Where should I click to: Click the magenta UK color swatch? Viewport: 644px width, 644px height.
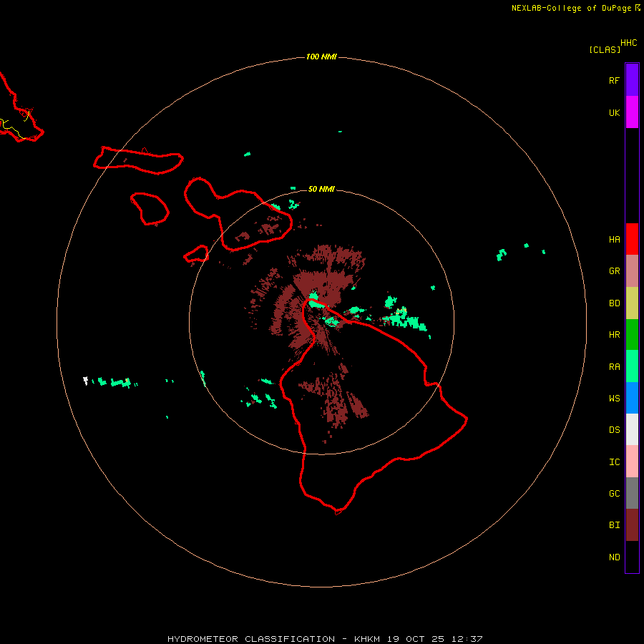pos(632,112)
